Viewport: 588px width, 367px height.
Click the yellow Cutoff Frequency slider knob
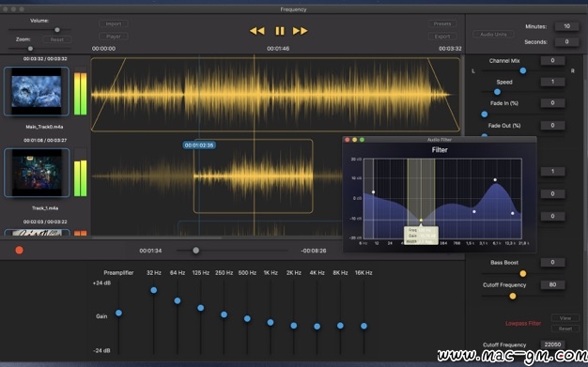pos(513,297)
